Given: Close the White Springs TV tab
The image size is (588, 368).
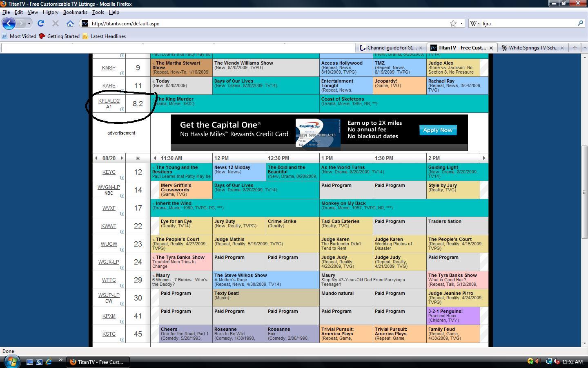Looking at the screenshot, I should coord(562,48).
